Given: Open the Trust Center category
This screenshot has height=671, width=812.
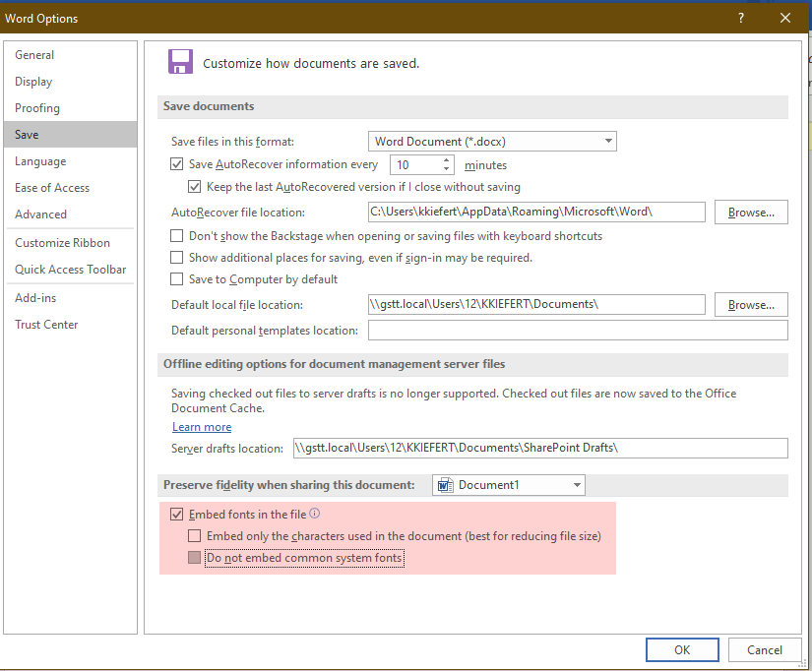Looking at the screenshot, I should click(71, 324).
